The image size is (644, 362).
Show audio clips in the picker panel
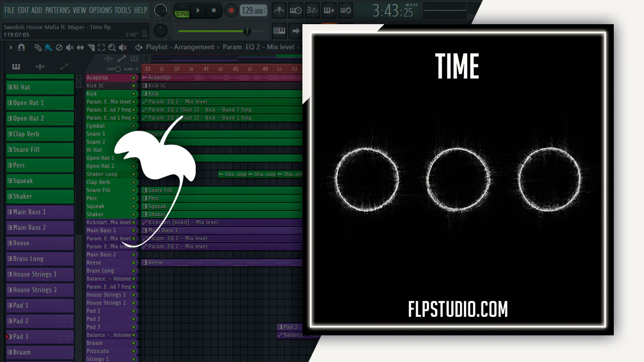click(x=40, y=66)
